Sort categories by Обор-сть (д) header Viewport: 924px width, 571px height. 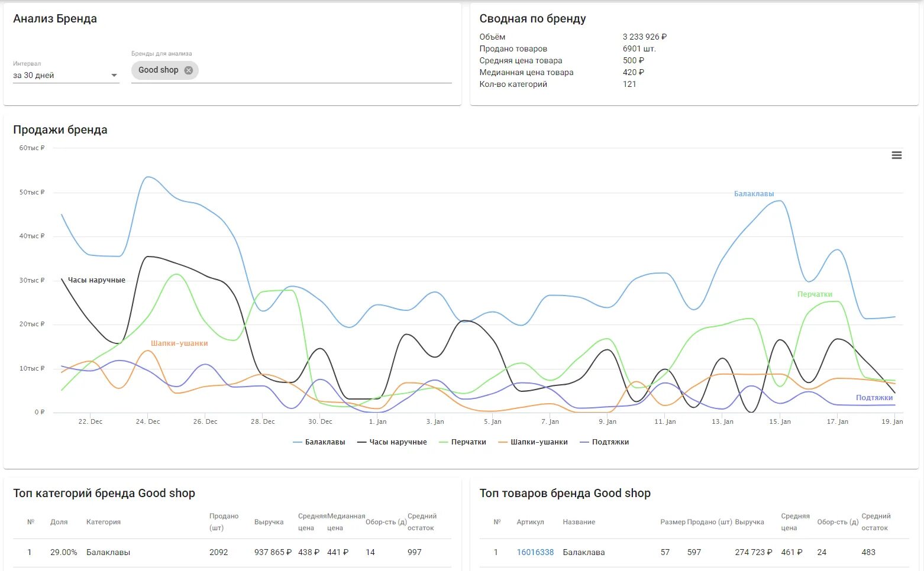click(x=386, y=522)
